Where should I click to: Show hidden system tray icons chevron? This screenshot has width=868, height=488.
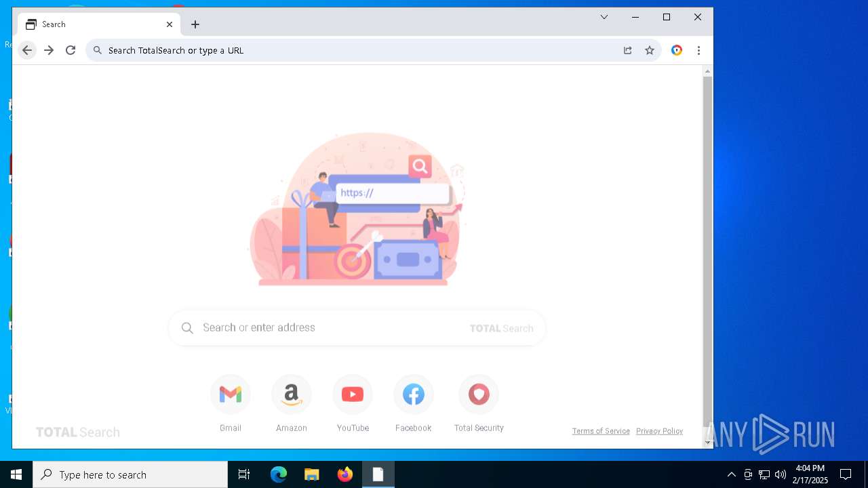tap(731, 474)
